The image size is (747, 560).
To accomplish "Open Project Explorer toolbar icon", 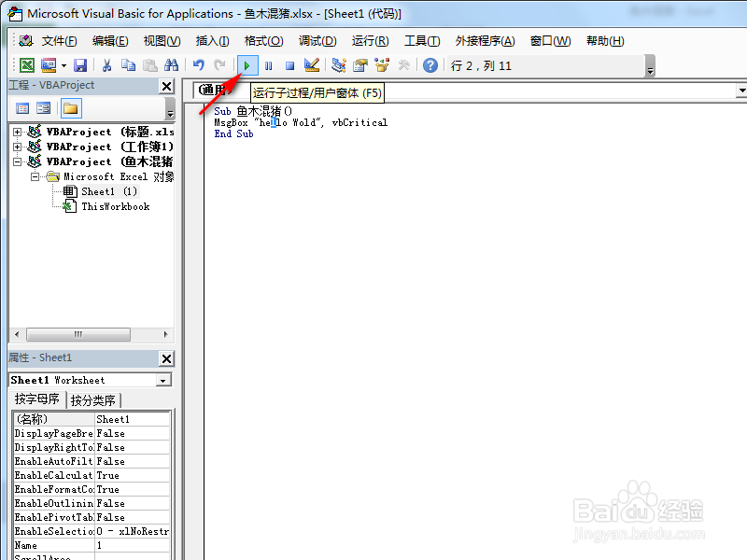I will [339, 65].
